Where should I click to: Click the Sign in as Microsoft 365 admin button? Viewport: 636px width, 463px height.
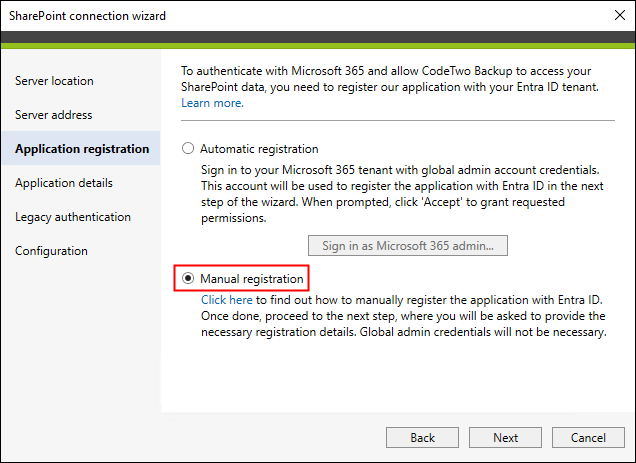(x=408, y=245)
